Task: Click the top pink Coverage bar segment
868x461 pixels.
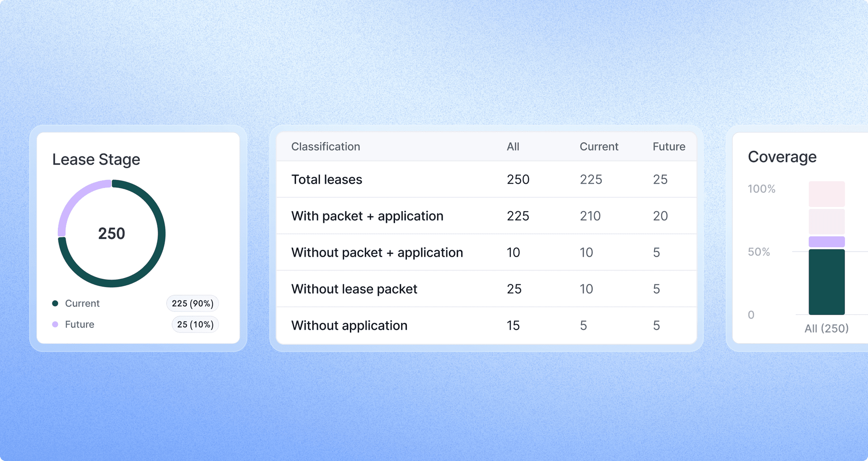Action: pyautogui.click(x=826, y=194)
